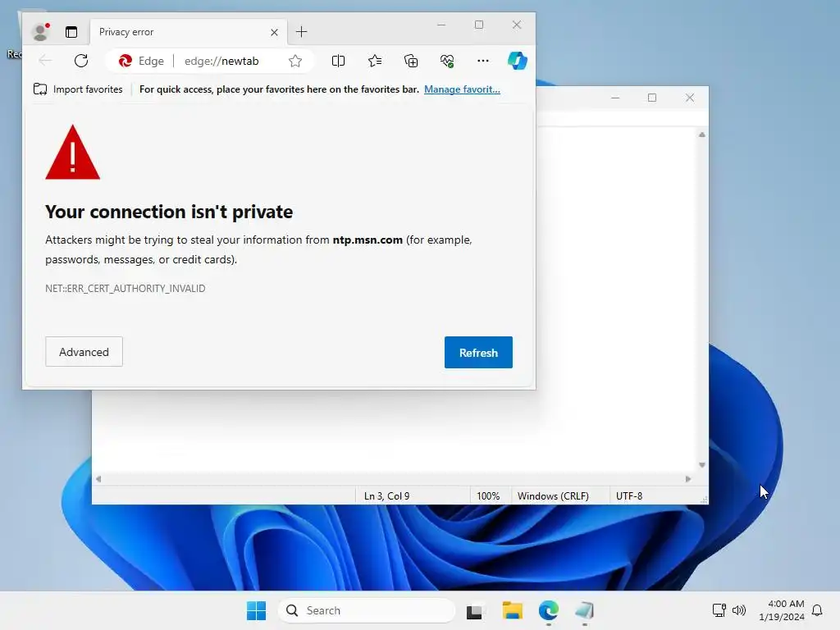Open the Copilot sidebar icon
This screenshot has width=840, height=630.
(518, 61)
